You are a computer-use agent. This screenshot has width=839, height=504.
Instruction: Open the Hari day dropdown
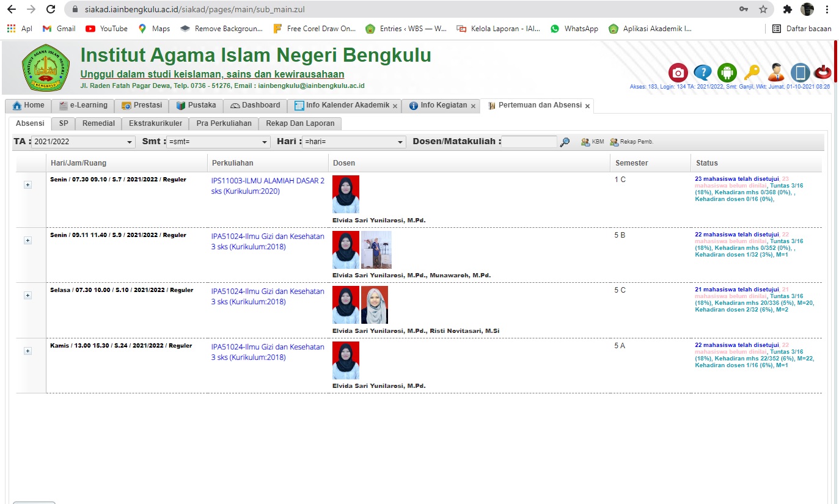(x=354, y=142)
